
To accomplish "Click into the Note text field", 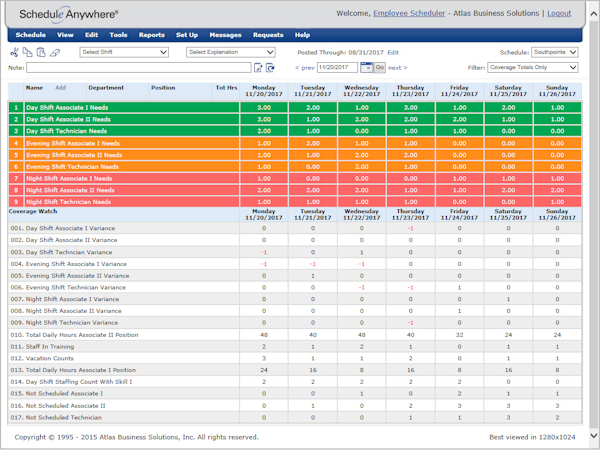I will click(138, 68).
